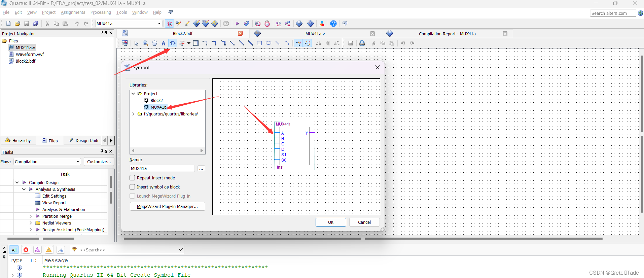Click the symbol Name input field
This screenshot has height=278, width=644.
162,168
